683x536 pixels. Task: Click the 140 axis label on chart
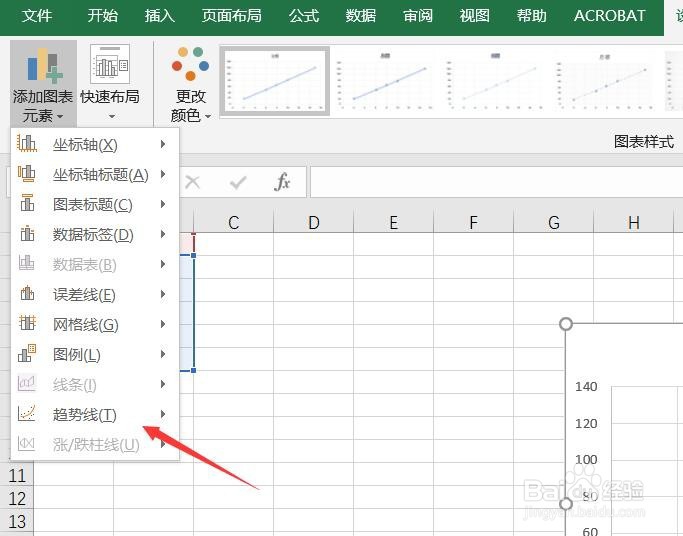[586, 387]
